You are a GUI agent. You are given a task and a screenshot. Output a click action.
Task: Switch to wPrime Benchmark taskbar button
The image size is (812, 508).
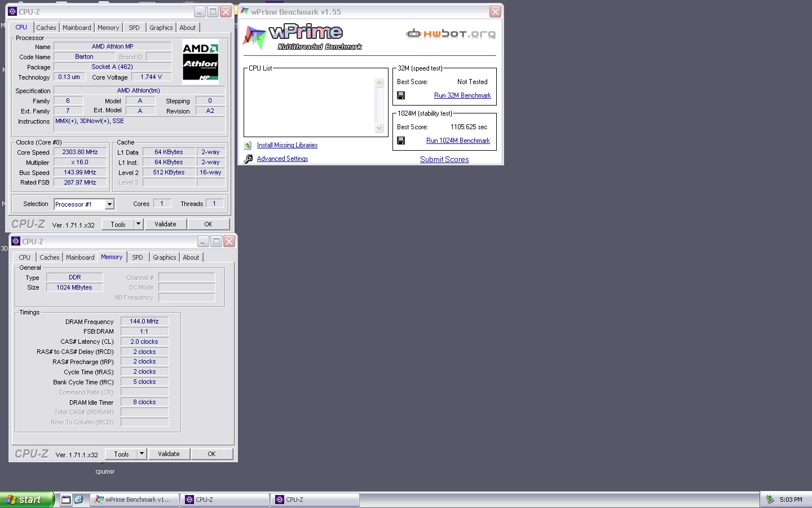click(x=134, y=500)
